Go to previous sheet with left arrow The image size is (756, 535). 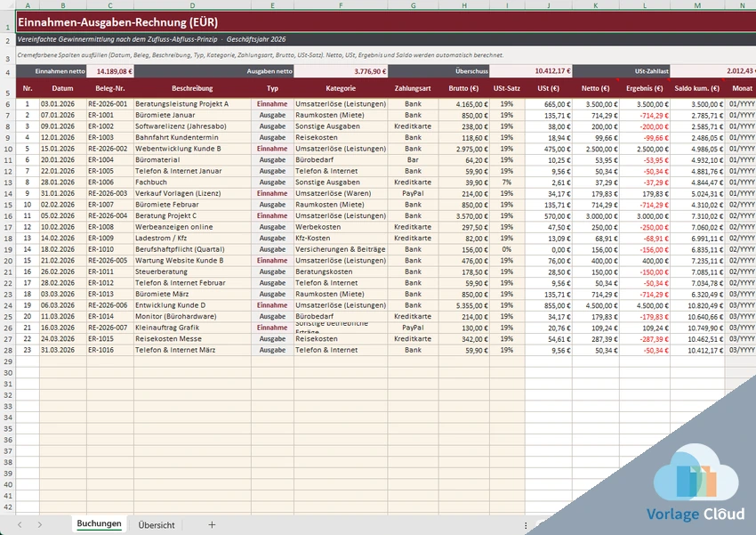(x=20, y=525)
